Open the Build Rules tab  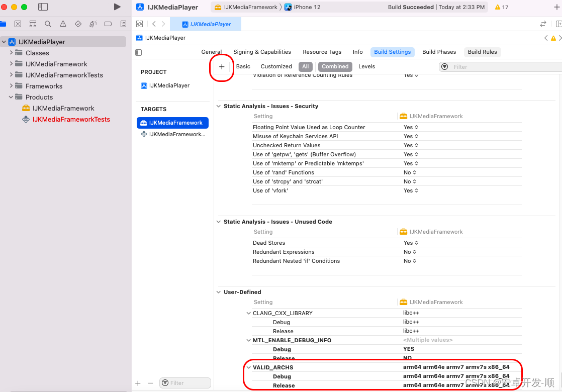pyautogui.click(x=482, y=52)
